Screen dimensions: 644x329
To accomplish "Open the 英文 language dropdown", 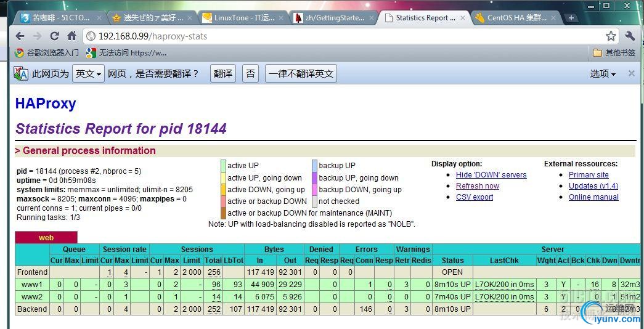I will pyautogui.click(x=88, y=74).
